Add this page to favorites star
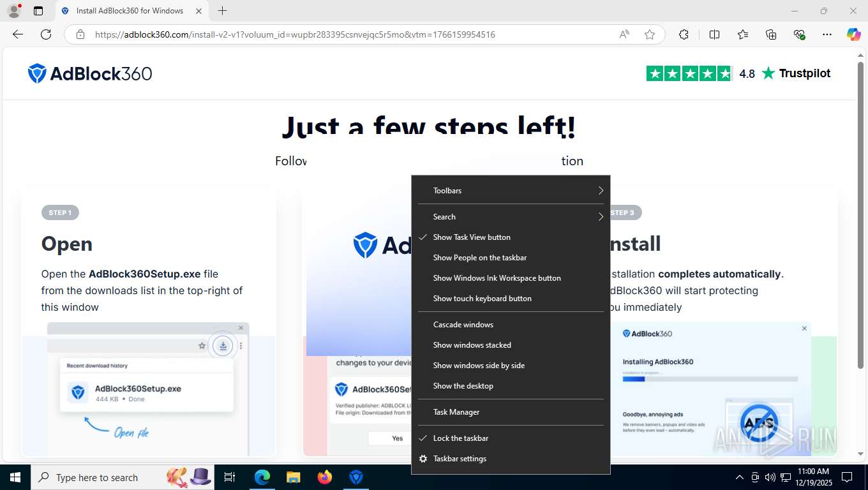The image size is (868, 490). click(650, 34)
